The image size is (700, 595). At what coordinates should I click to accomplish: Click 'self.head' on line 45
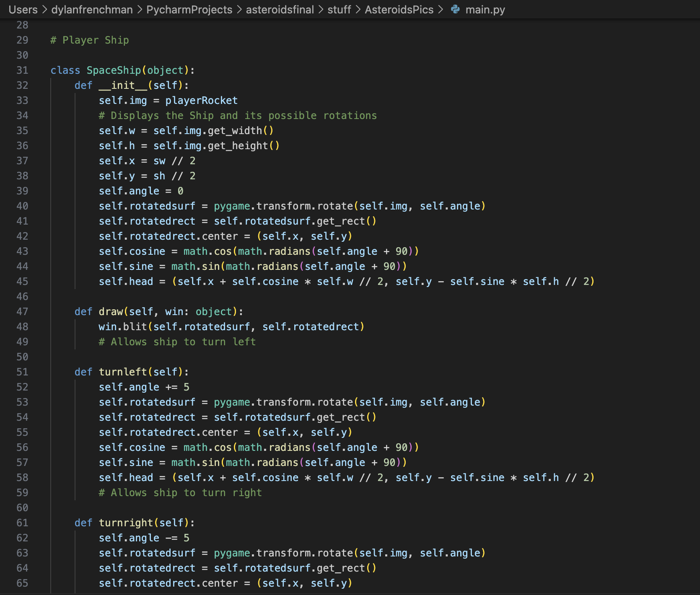coord(126,282)
